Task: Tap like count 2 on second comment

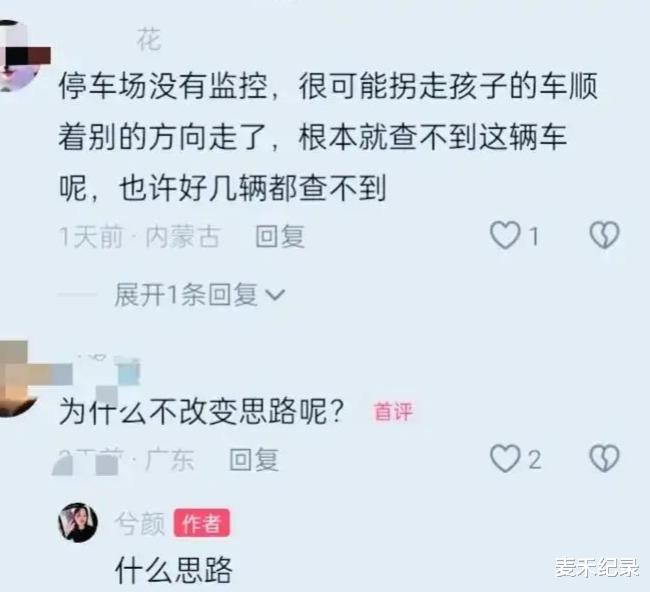Action: click(535, 459)
